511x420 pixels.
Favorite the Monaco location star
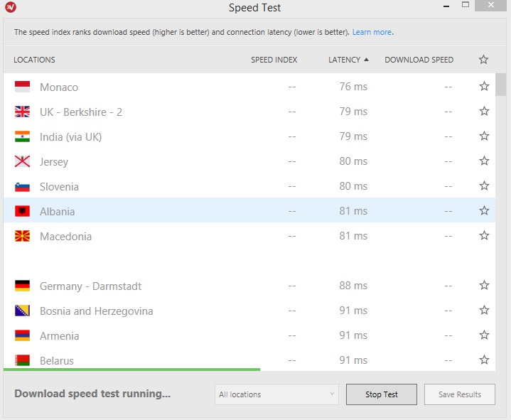coord(484,87)
